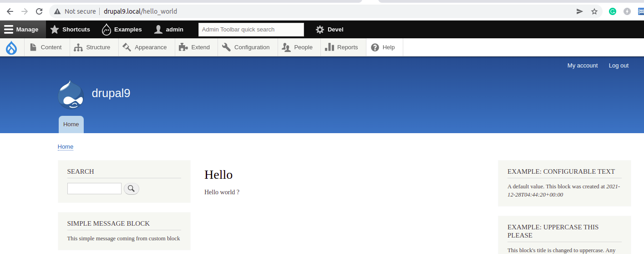Click the Admin Toolbar quick search field
Image resolution: width=644 pixels, height=254 pixels.
point(251,29)
